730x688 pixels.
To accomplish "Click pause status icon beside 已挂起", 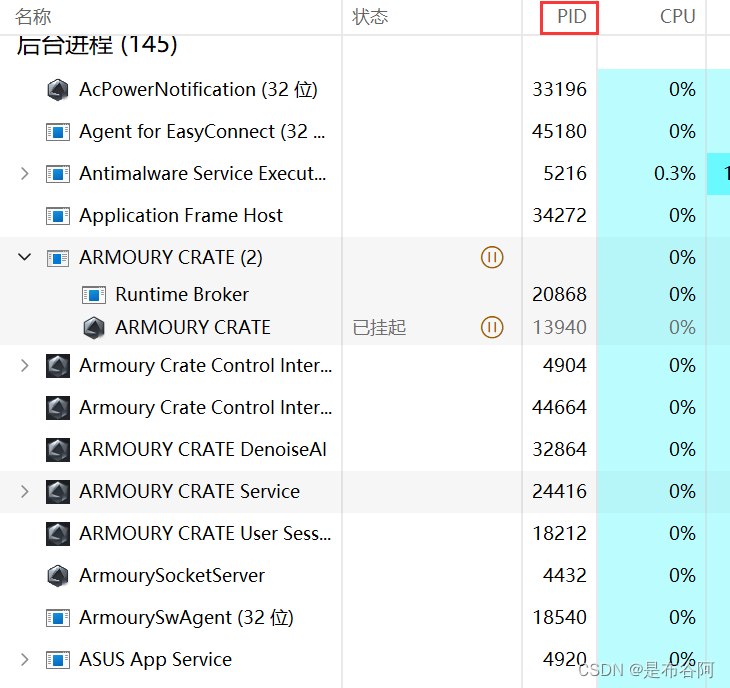I will tap(492, 327).
